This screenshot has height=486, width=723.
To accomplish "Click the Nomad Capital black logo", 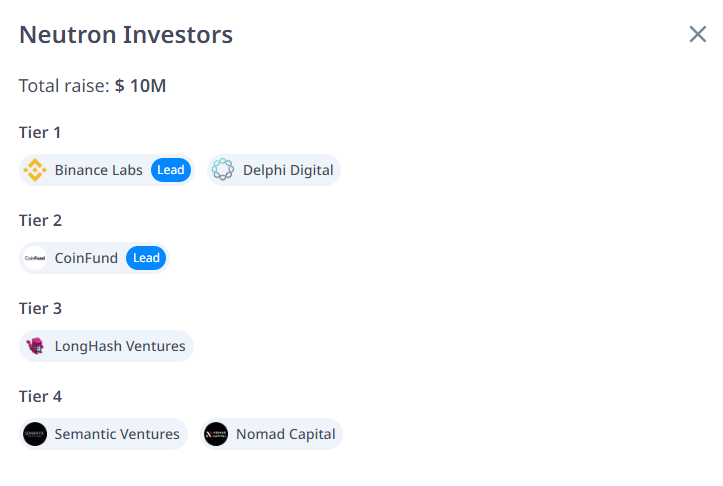I will [216, 434].
